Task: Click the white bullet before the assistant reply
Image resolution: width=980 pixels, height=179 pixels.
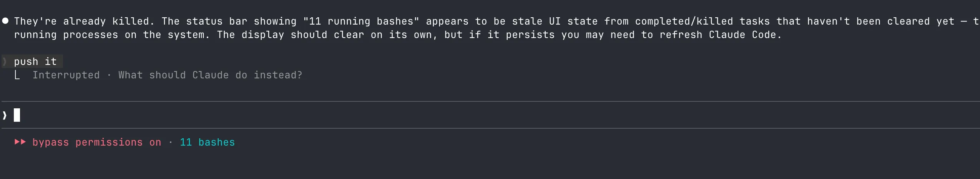Action: pyautogui.click(x=5, y=21)
